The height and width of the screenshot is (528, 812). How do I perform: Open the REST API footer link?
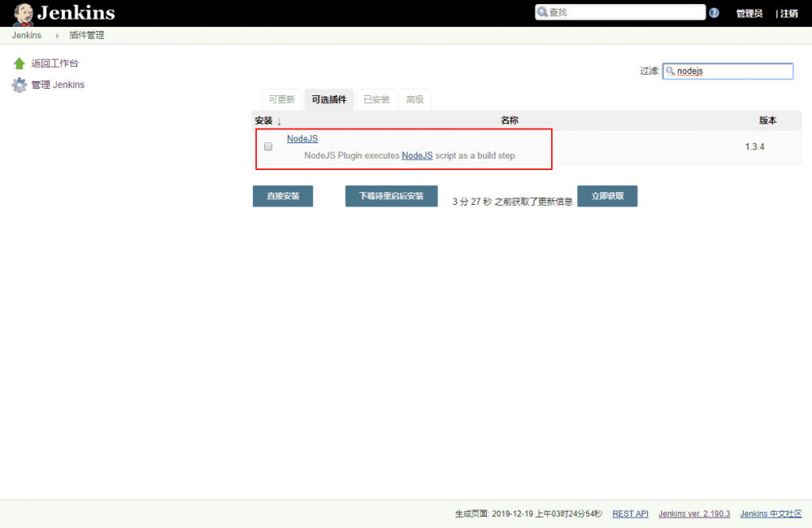[x=630, y=513]
